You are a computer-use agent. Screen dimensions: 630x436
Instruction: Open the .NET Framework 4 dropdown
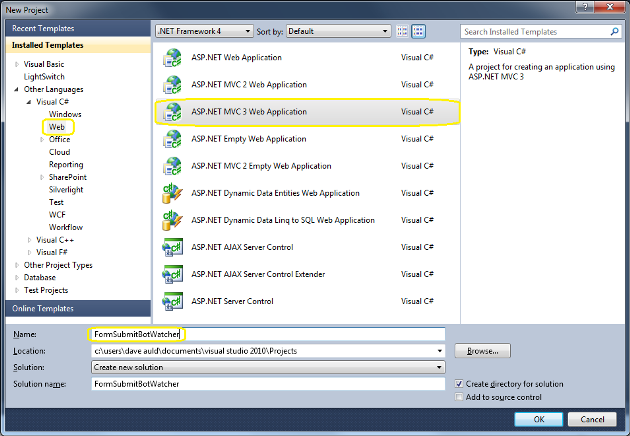[204, 31]
